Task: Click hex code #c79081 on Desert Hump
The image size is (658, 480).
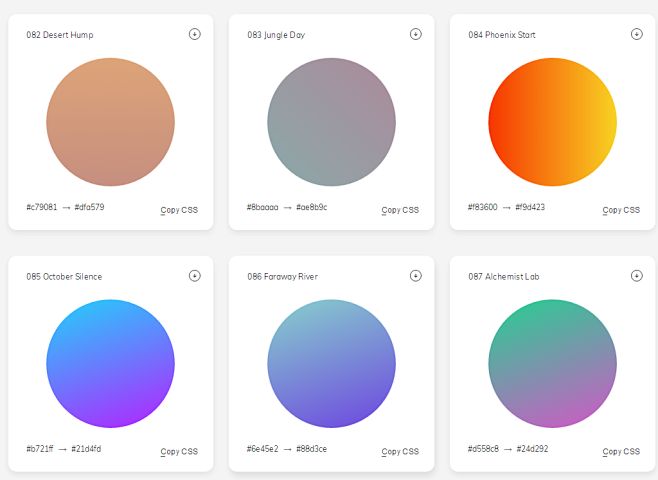Action: click(42, 208)
